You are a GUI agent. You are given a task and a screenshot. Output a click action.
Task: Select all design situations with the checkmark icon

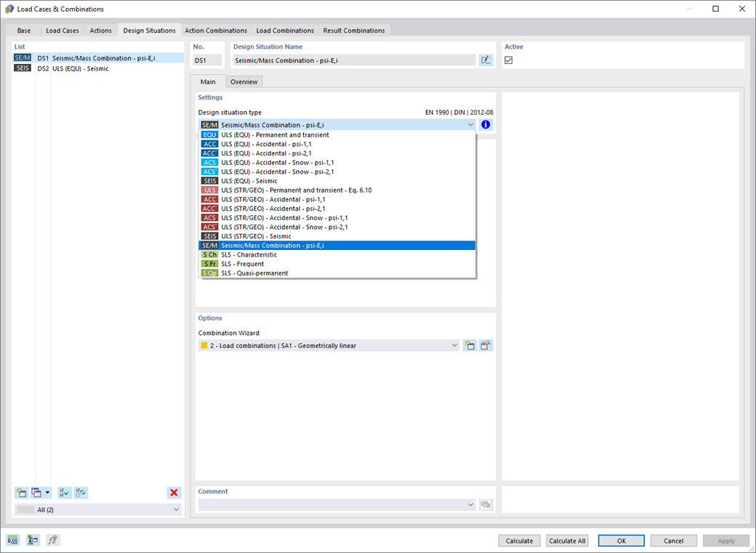pyautogui.click(x=64, y=492)
